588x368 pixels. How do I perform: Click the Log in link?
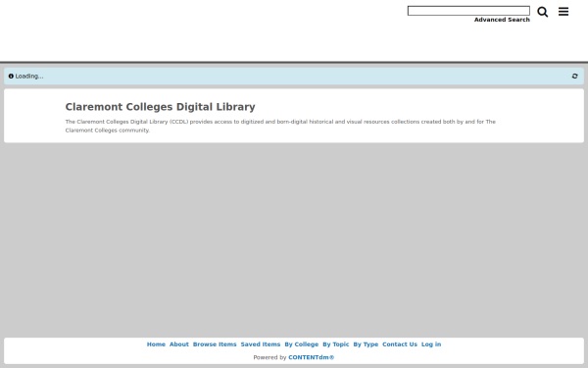431,344
